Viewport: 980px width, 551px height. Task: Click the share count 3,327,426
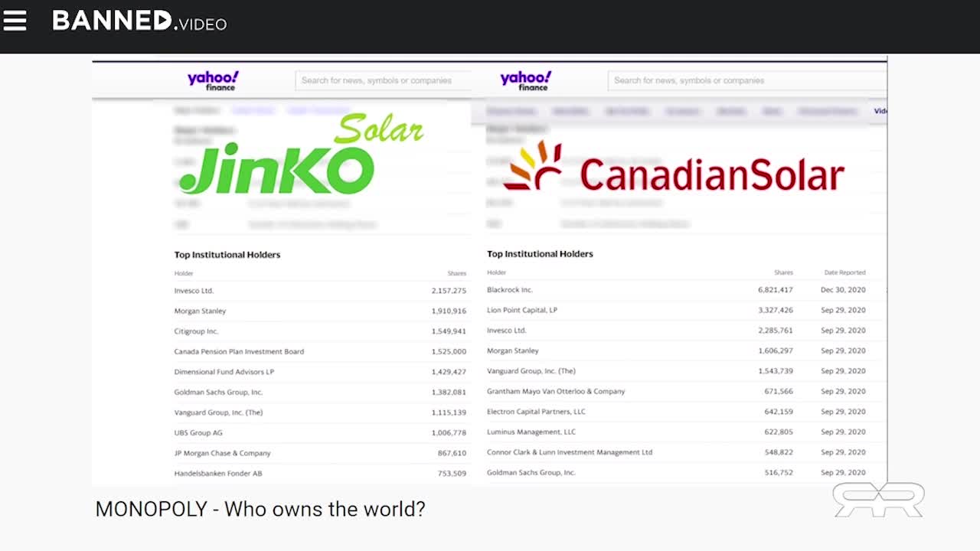[x=776, y=310]
